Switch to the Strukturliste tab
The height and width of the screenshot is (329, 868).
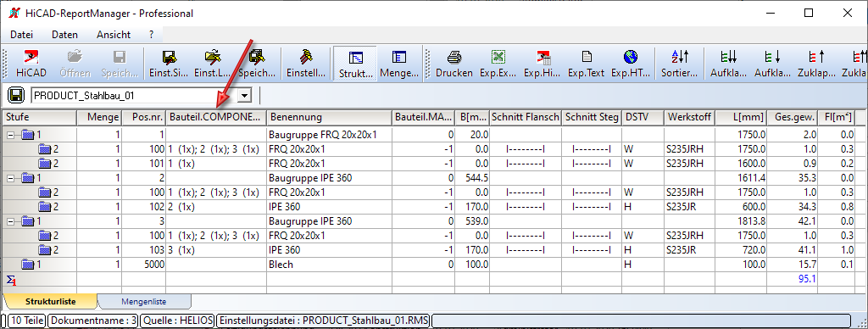(50, 302)
